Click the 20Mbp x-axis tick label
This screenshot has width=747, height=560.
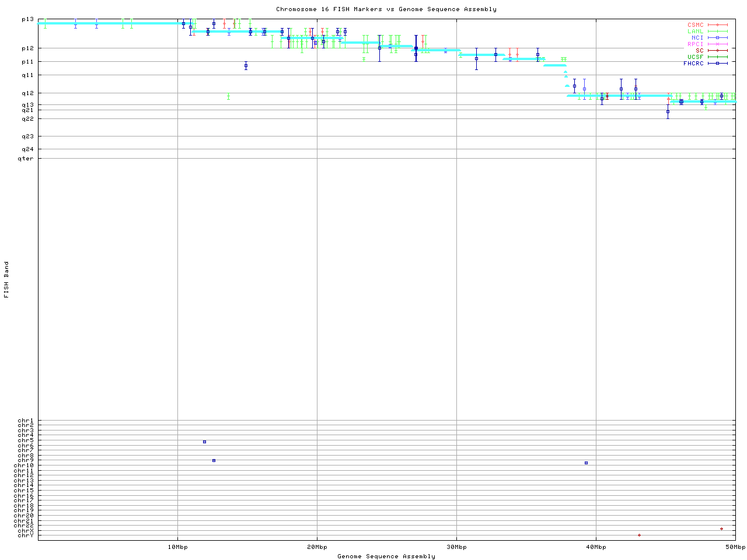(x=317, y=547)
